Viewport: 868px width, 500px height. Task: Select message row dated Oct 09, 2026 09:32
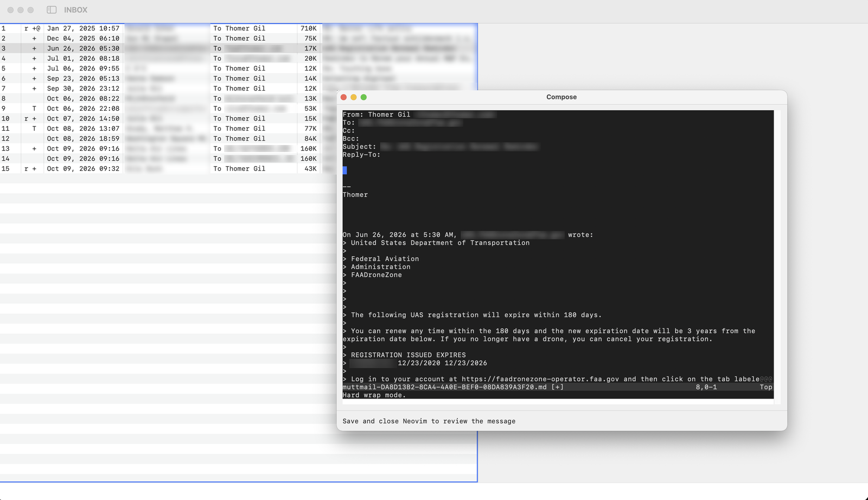pyautogui.click(x=168, y=169)
